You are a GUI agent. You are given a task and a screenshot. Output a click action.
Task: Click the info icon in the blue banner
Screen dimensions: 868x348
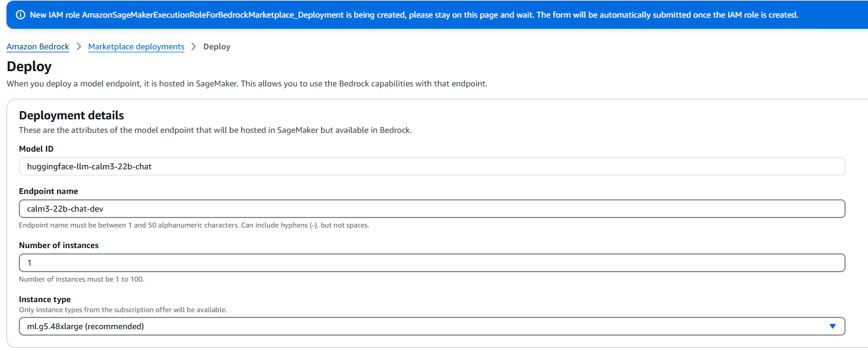click(21, 15)
